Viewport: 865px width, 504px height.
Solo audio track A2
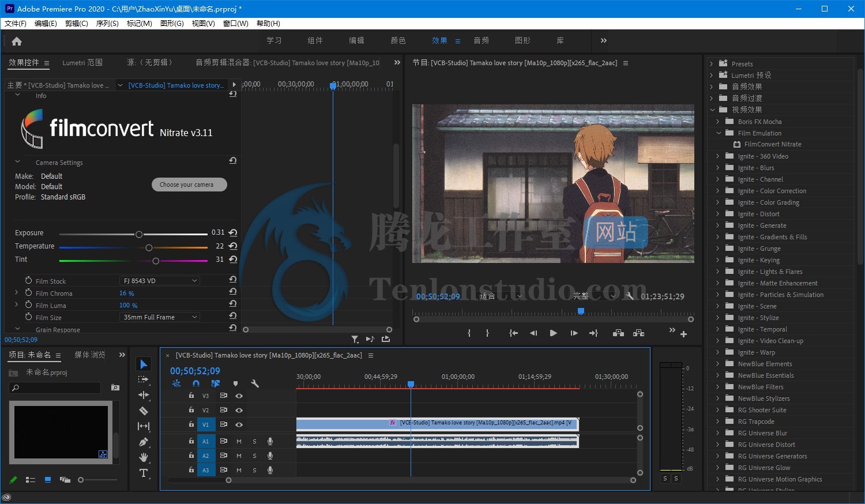[254, 456]
